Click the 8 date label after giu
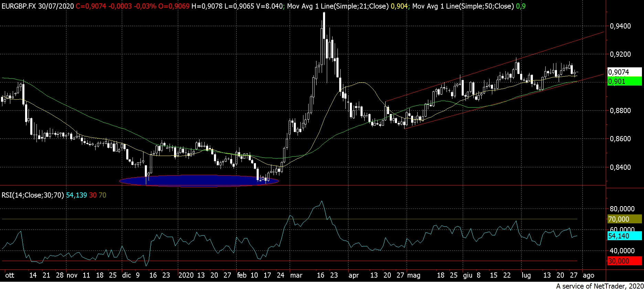The image size is (644, 290). coord(479,275)
